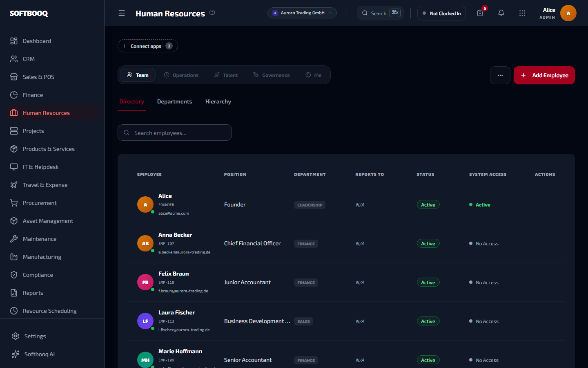This screenshot has width=588, height=368.
Task: Open the Dashboard sidebar icon
Action: 14,41
